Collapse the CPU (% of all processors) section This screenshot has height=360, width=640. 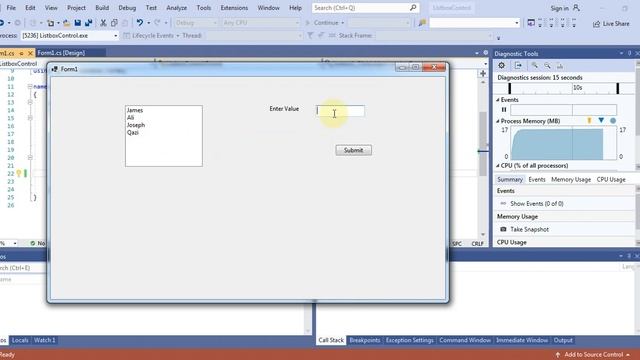tap(498, 166)
